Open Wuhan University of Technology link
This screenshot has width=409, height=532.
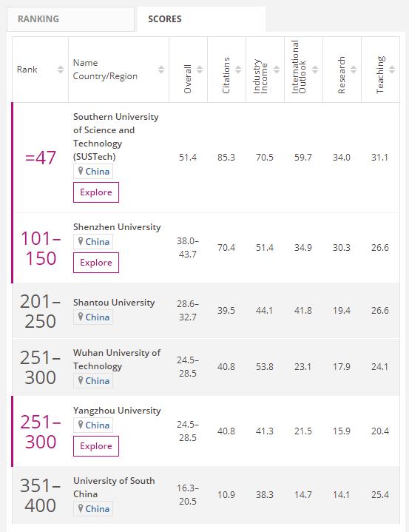pyautogui.click(x=117, y=360)
